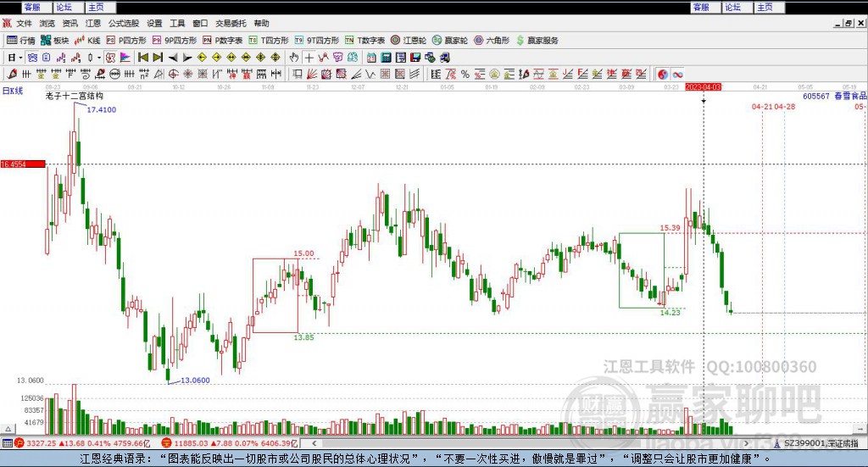The width and height of the screenshot is (868, 467).
Task: Jump to last bar with skip-forward icon
Action: pos(158,58)
